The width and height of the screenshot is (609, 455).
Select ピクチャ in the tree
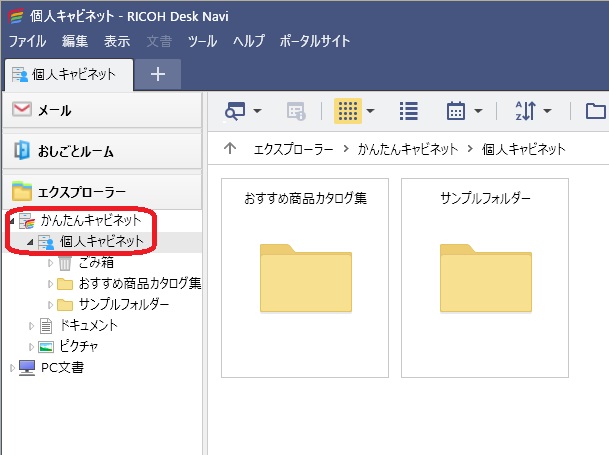79,346
